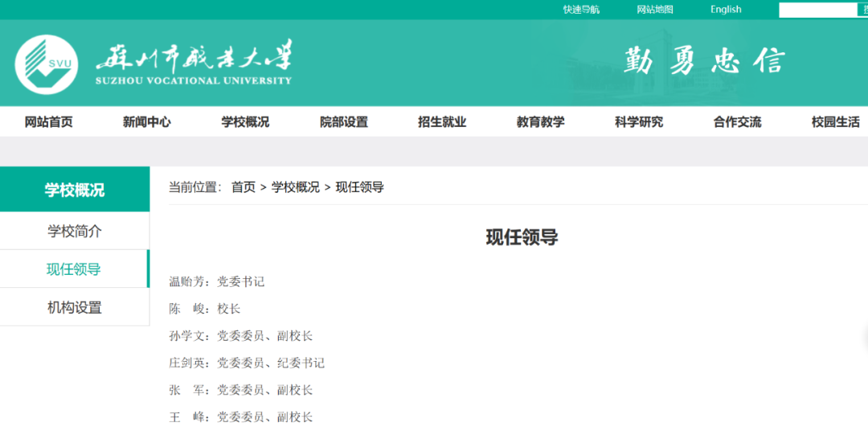Screen dimensions: 868x435
Task: Switch to the English version
Action: pyautogui.click(x=726, y=10)
